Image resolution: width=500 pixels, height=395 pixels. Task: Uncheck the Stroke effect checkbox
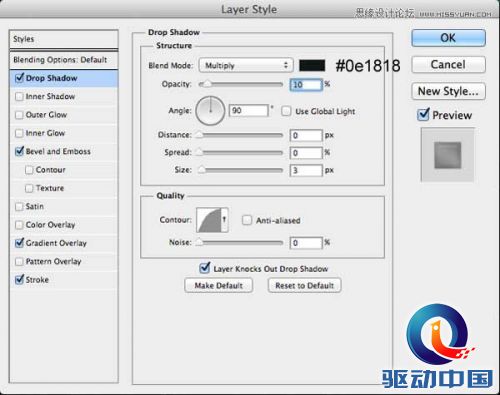pyautogui.click(x=19, y=280)
